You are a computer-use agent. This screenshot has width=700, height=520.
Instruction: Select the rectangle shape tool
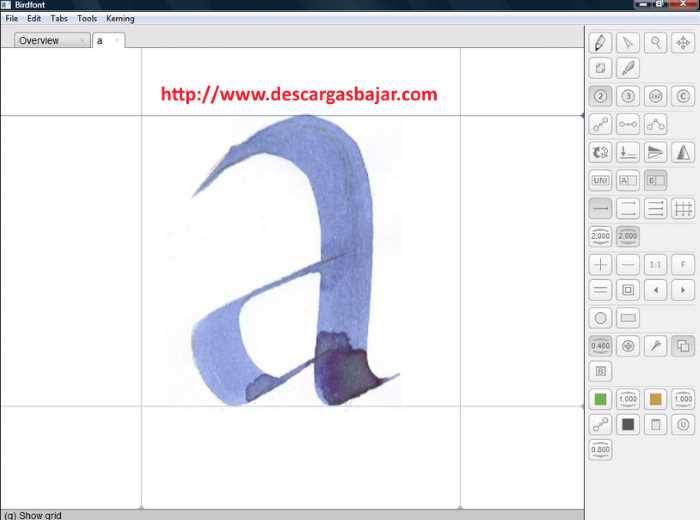click(628, 318)
